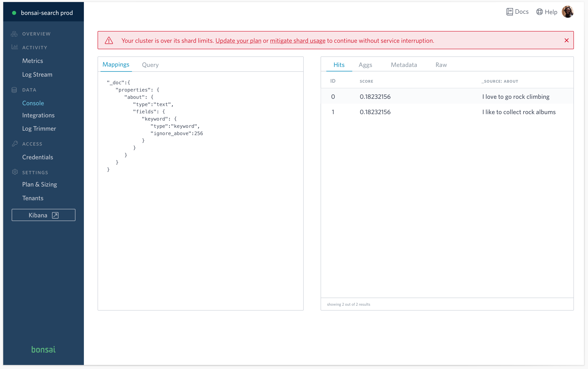The image size is (588, 369).
Task: Click the score 0.18232156 in row 0
Action: point(375,97)
